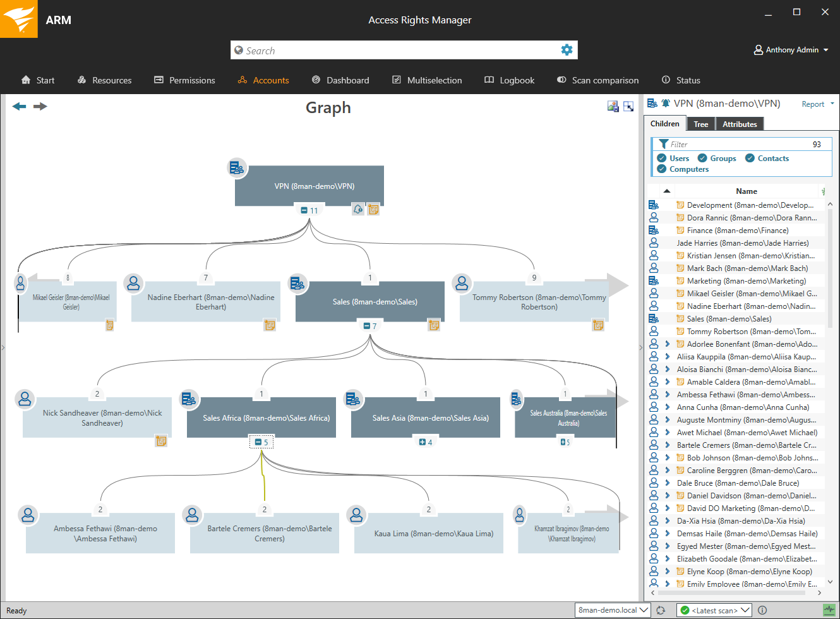Image resolution: width=840 pixels, height=619 pixels.
Task: Open the Anthony Admin account dropdown
Action: point(791,50)
